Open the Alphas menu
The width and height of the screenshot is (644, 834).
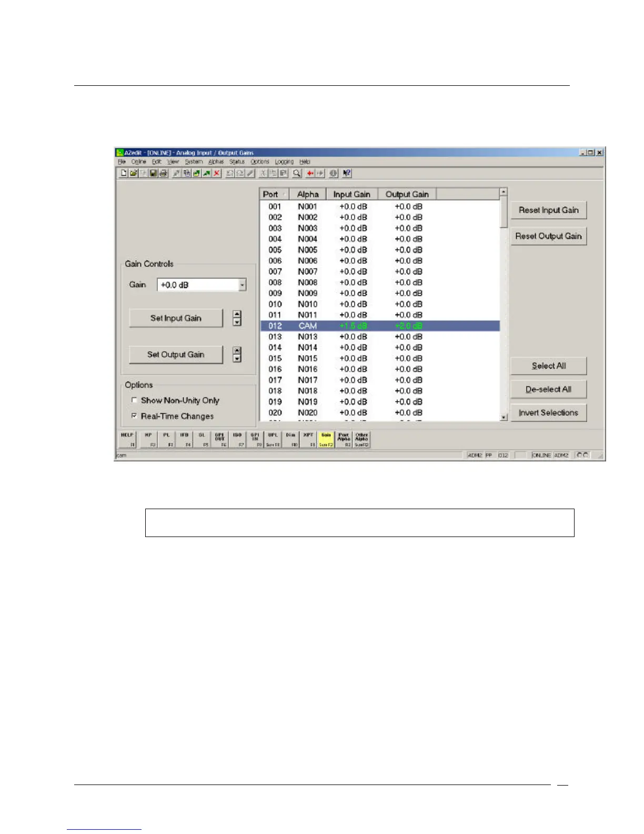pyautogui.click(x=216, y=162)
